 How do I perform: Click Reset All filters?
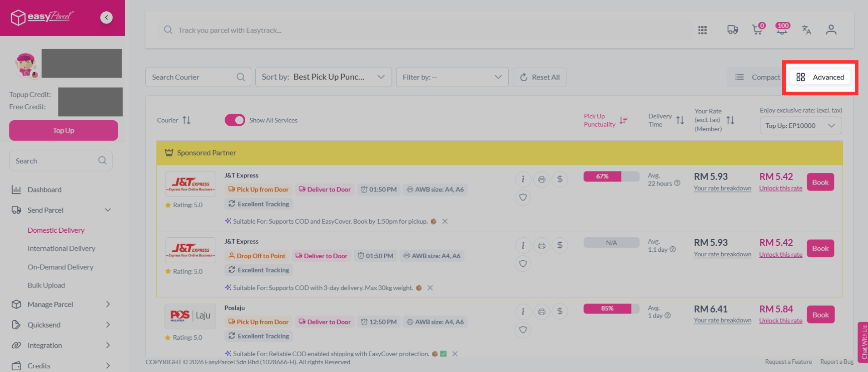[540, 77]
